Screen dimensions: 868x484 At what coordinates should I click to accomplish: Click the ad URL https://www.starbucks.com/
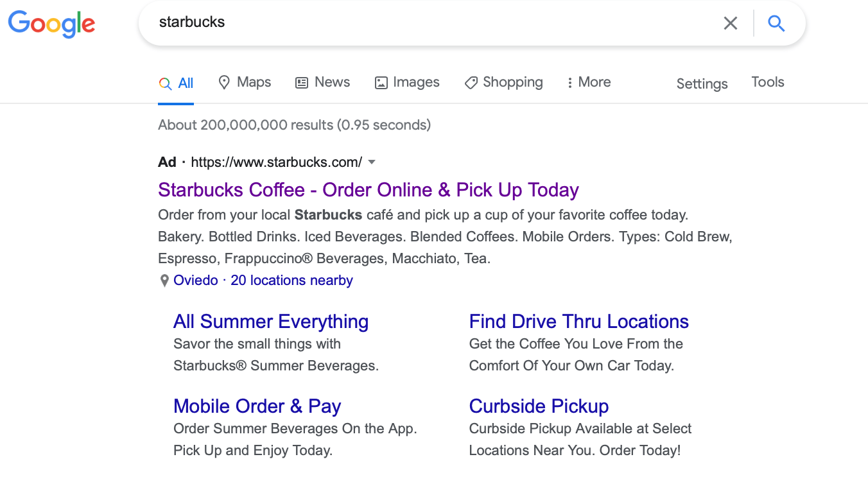[x=277, y=162]
